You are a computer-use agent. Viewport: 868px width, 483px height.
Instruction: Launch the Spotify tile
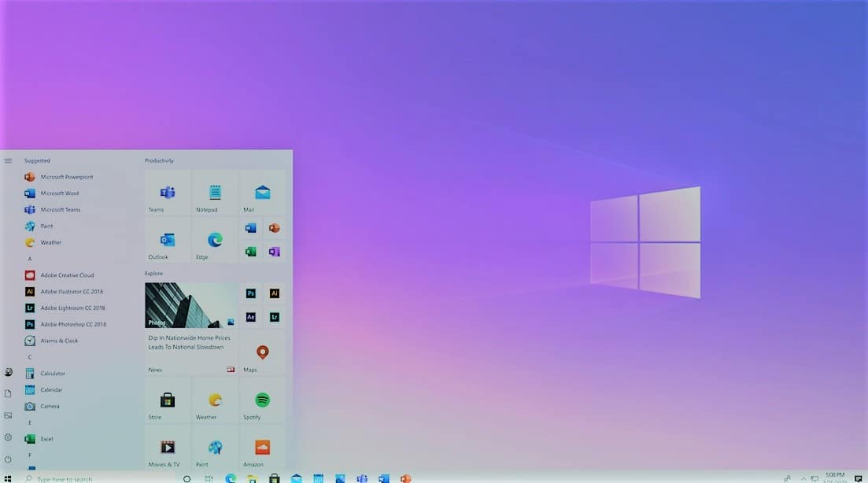[262, 400]
